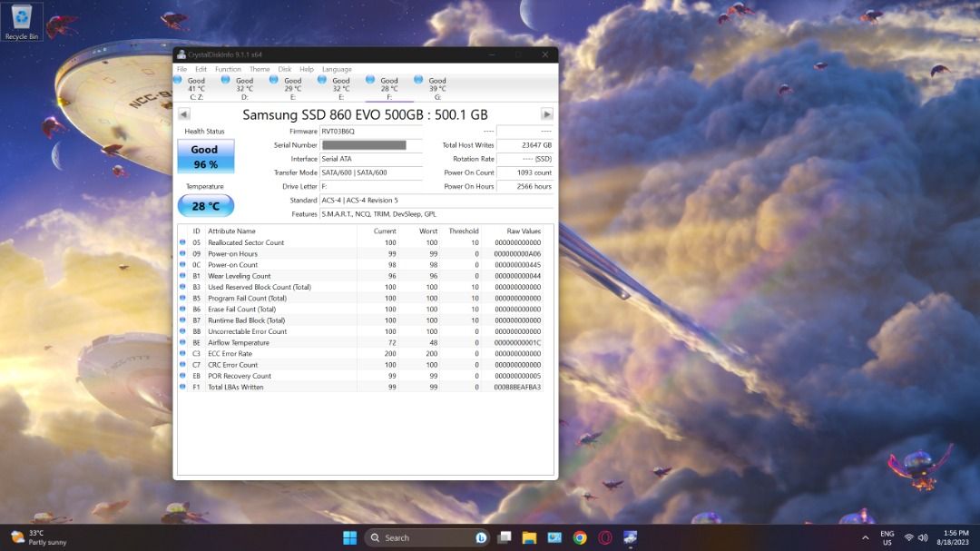Click status icon for Power-on Hours

(182, 253)
